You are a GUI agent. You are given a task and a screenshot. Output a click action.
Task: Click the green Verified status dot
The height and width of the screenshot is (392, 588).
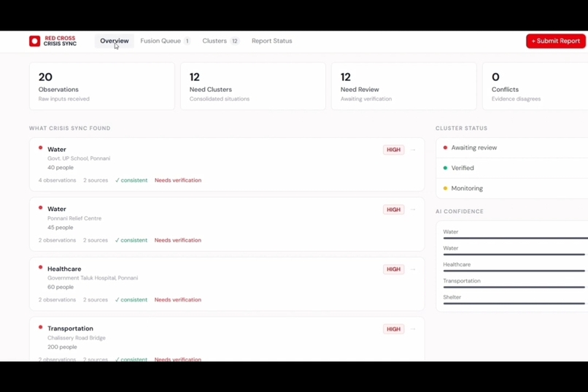pyautogui.click(x=445, y=168)
